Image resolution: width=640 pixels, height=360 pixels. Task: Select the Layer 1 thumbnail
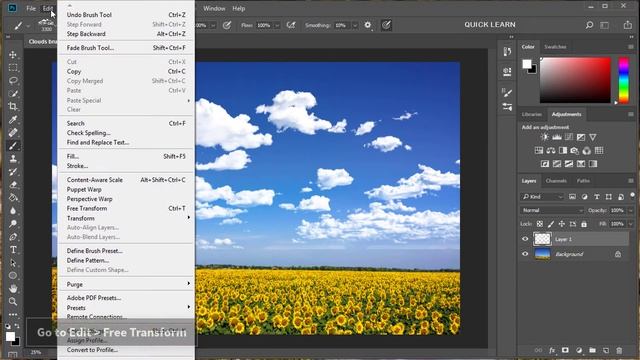[x=542, y=239]
